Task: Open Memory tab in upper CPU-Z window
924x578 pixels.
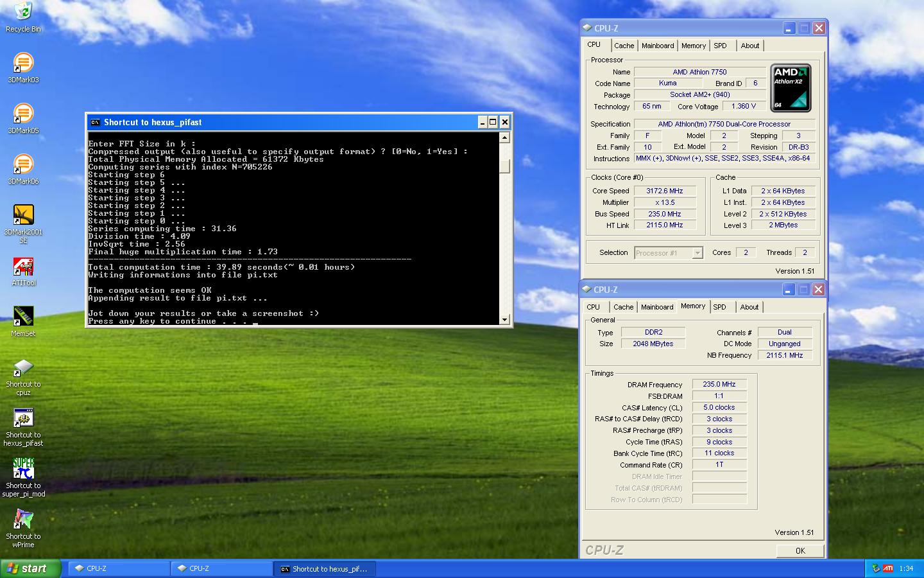Action: click(x=694, y=46)
